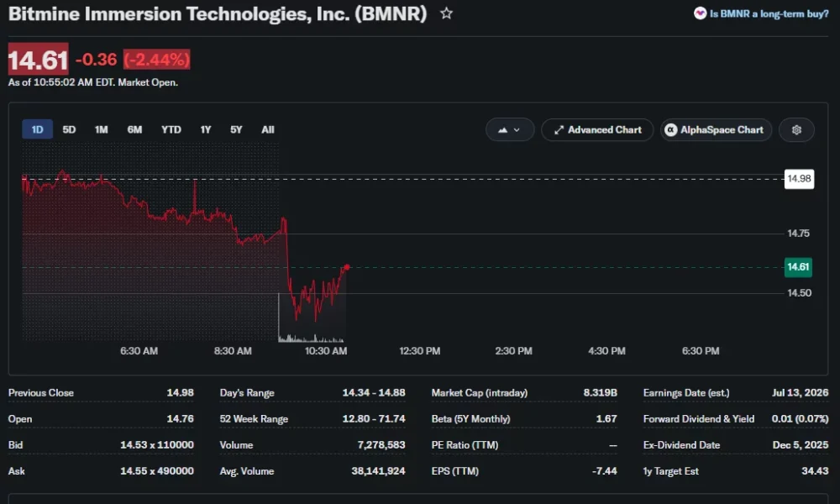Click the 14.98 previous close chart label
840x504 pixels.
pos(800,178)
